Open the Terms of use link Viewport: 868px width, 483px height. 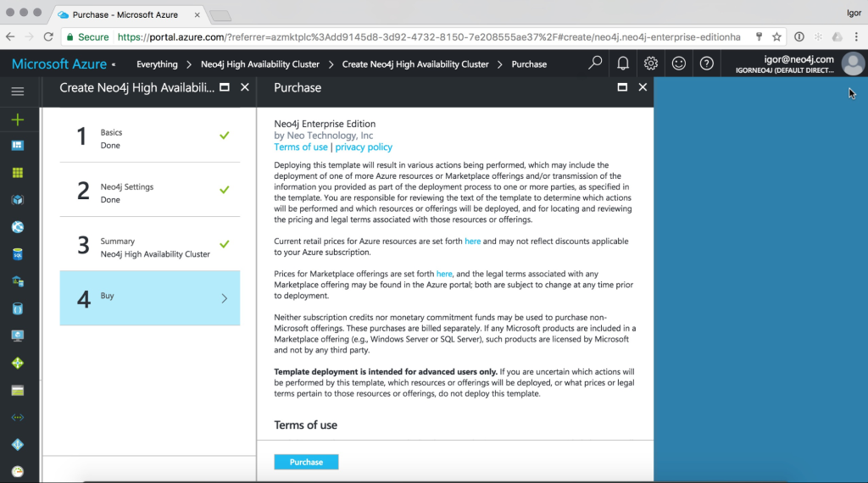coord(301,147)
